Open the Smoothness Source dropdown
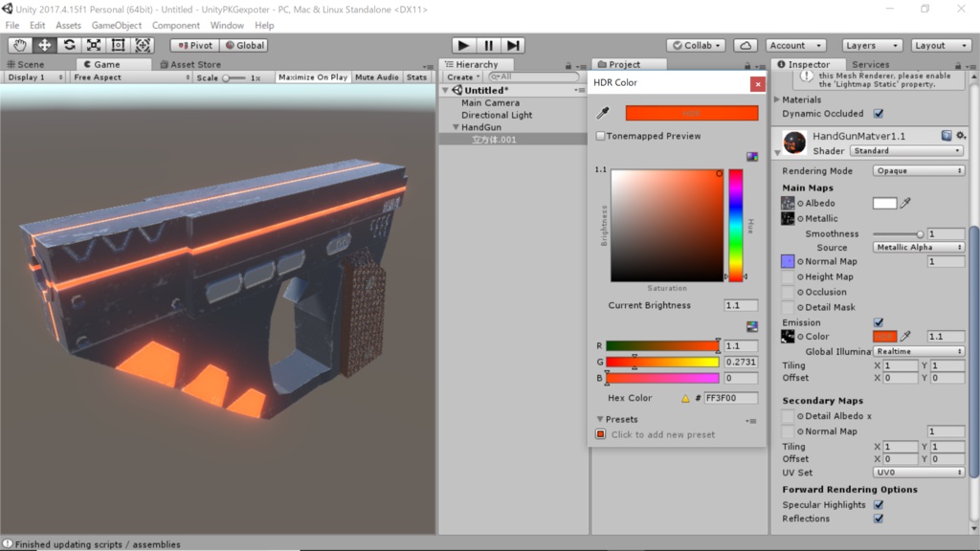This screenshot has height=551, width=980. (918, 248)
